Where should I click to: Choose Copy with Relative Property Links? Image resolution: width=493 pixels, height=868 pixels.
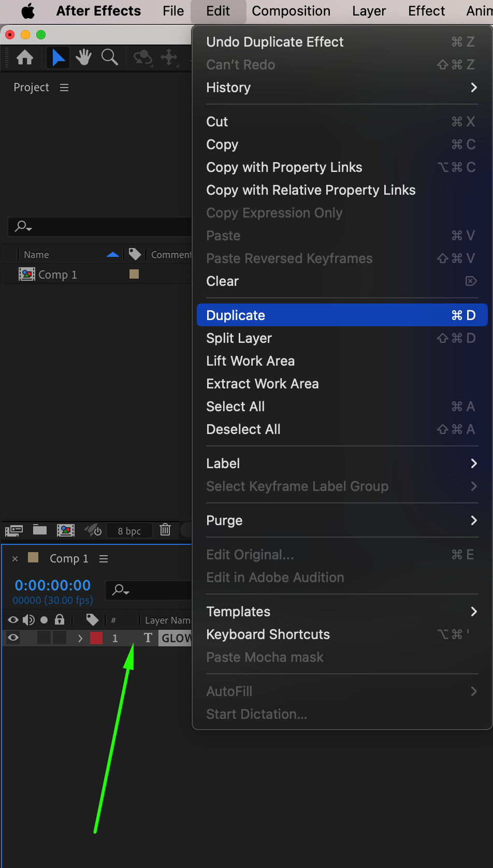tap(342, 190)
